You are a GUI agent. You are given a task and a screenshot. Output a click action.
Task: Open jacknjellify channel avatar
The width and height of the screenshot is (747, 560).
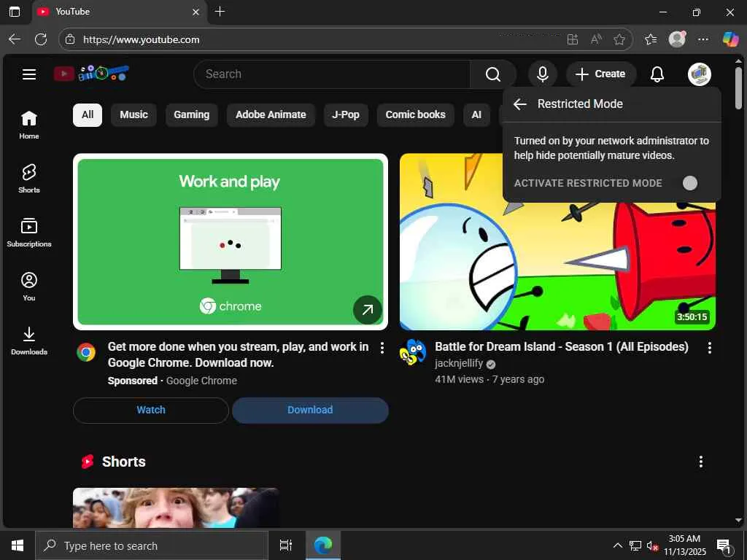click(x=413, y=352)
